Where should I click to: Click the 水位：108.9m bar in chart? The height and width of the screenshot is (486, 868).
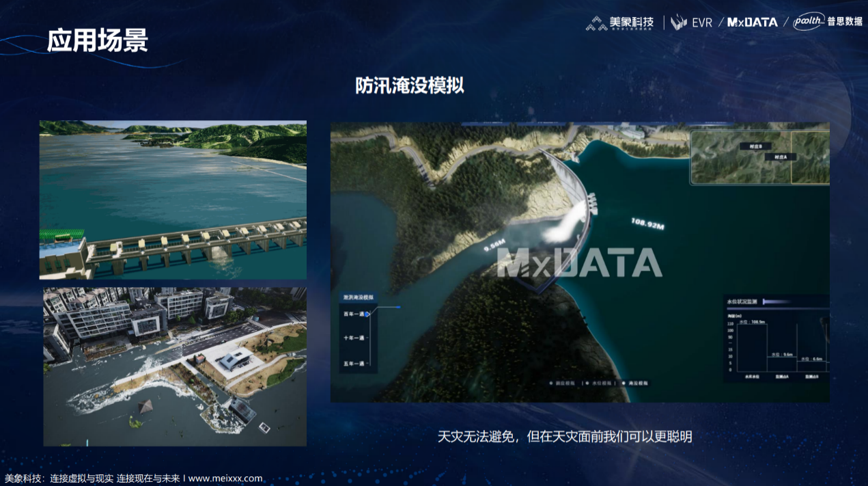coord(752,347)
